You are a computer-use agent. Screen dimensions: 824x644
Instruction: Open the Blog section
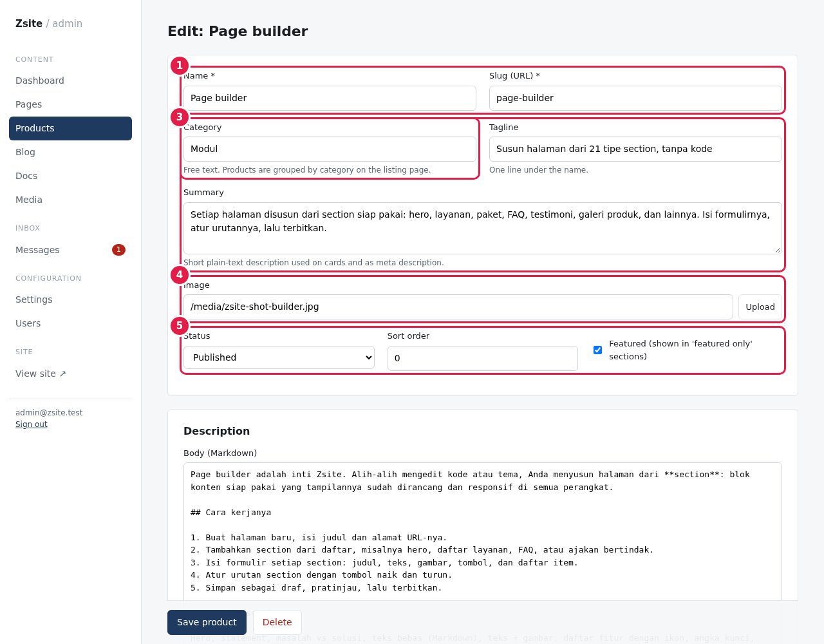[x=70, y=152]
